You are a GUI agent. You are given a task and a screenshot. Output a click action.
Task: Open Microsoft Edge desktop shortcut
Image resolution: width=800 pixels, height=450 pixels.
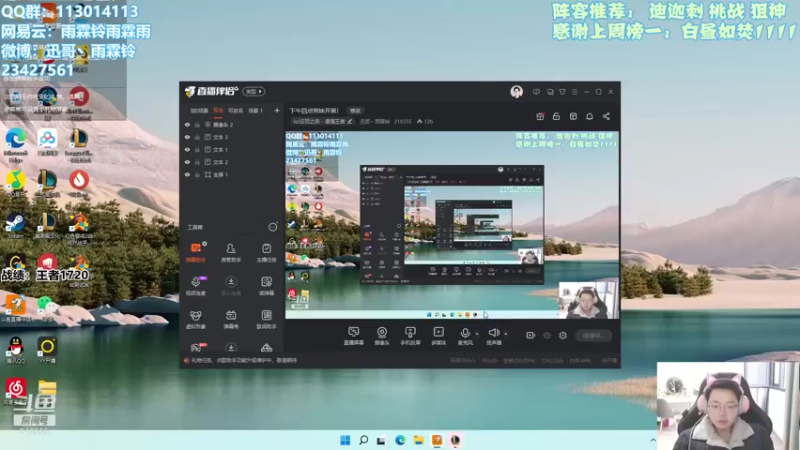point(15,145)
